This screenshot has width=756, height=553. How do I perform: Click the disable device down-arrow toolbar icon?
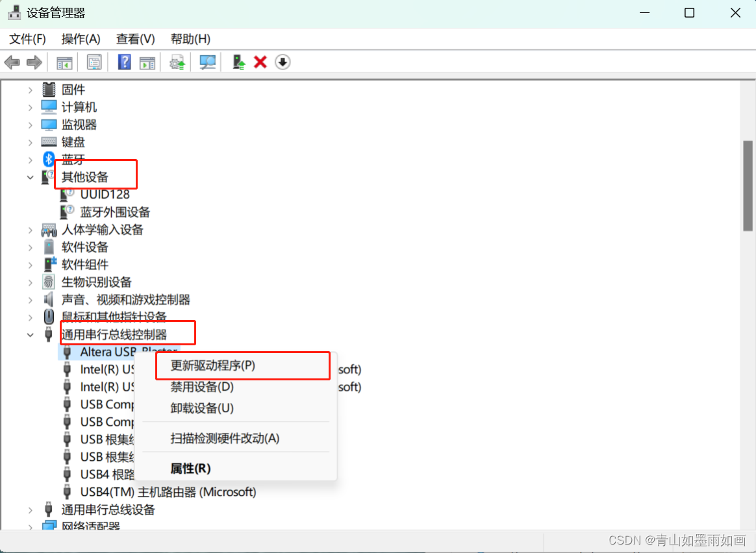(283, 62)
